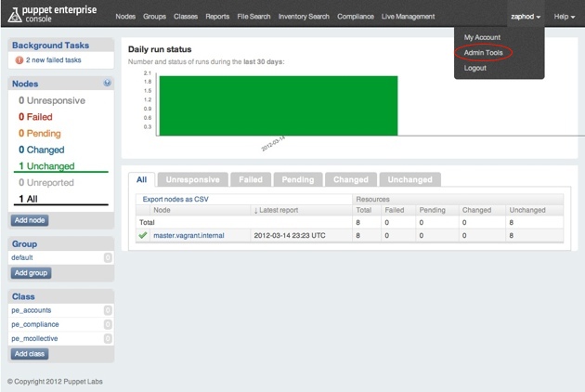This screenshot has height=392, width=585.
Task: Click the green daily run status bar
Action: point(279,106)
